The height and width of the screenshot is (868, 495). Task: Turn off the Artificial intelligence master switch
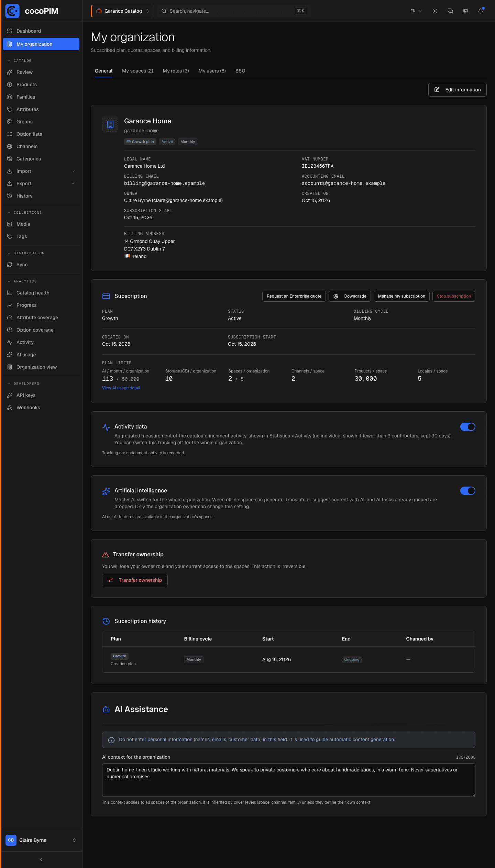click(x=468, y=491)
